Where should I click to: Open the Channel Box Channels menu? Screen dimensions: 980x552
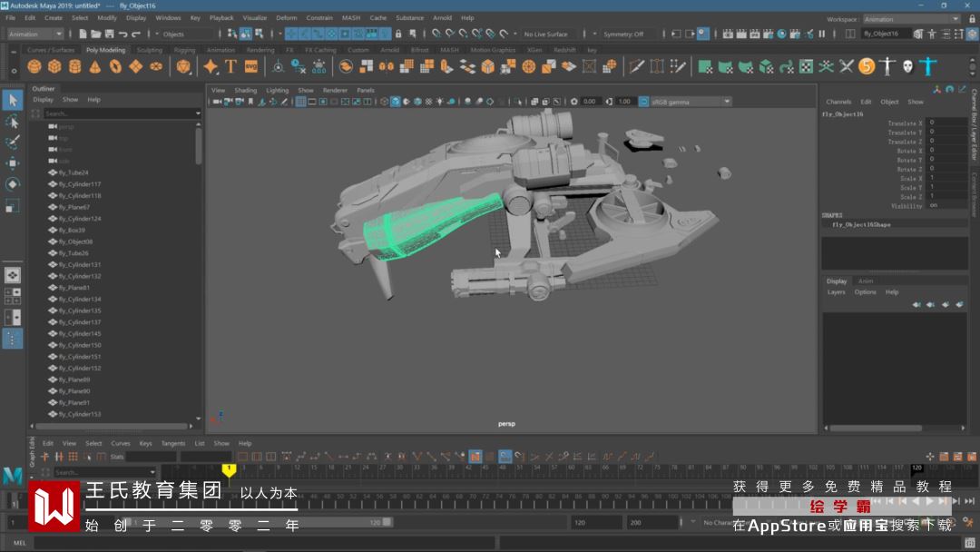(838, 102)
